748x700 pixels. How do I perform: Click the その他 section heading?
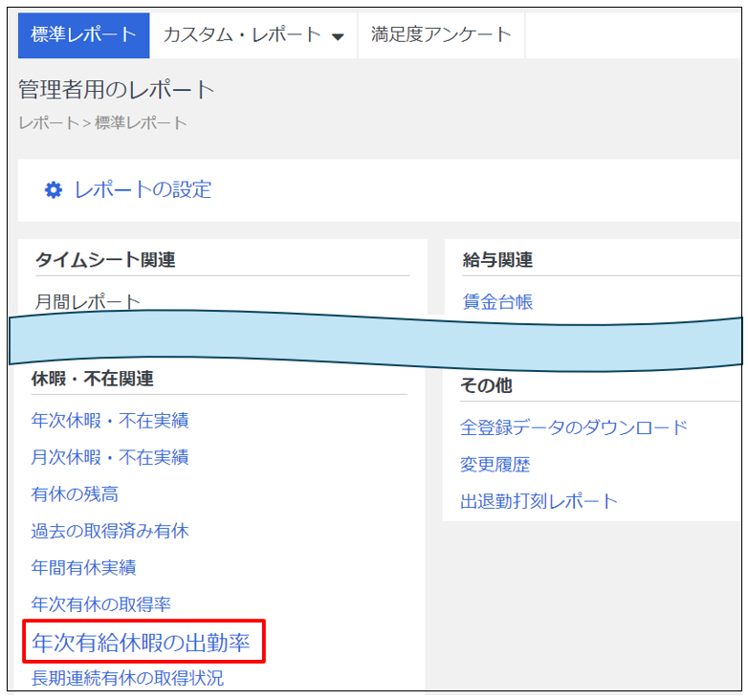coord(486,385)
